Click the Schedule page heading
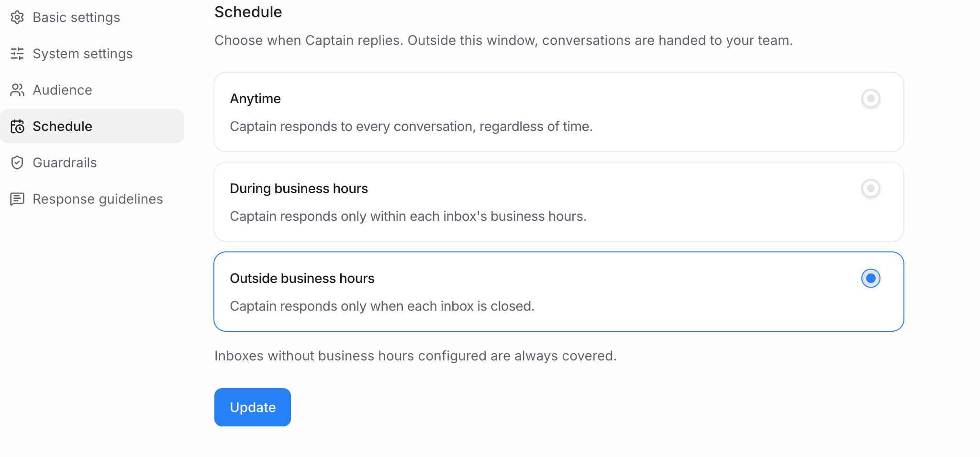Image resolution: width=980 pixels, height=457 pixels. [248, 12]
